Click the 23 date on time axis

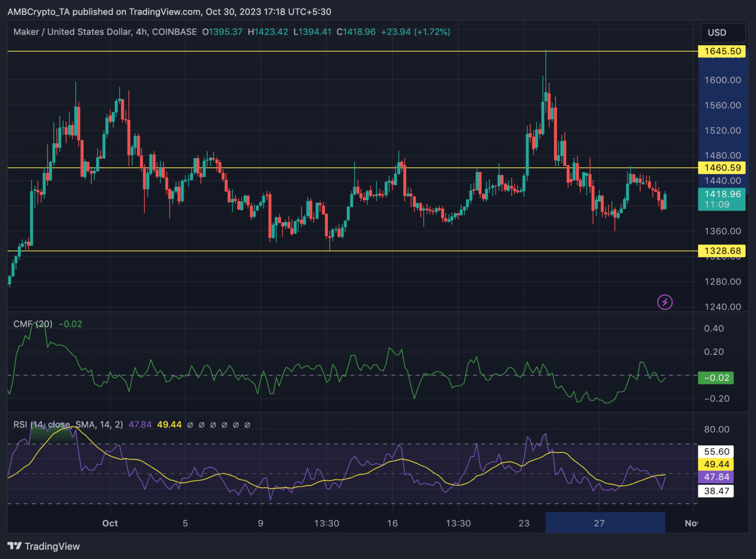524,523
